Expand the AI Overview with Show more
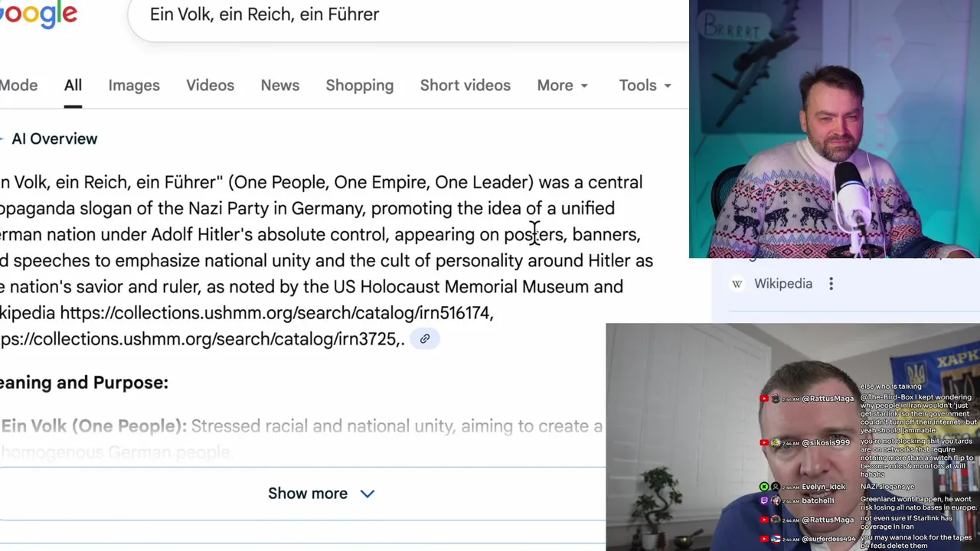The width and height of the screenshot is (980, 551). [x=321, y=494]
